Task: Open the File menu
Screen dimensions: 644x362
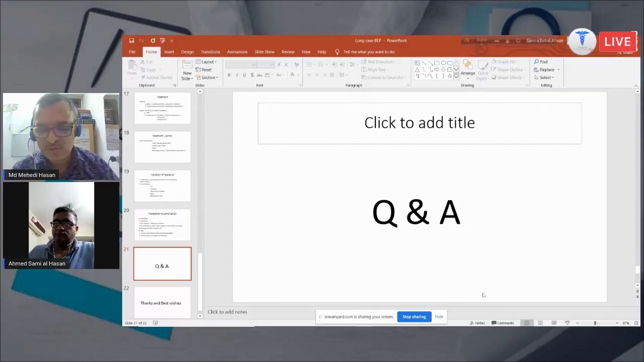Action: point(132,52)
